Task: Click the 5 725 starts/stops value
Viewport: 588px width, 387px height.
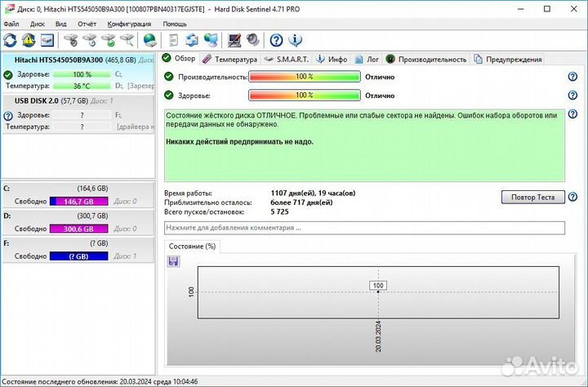Action: point(280,212)
